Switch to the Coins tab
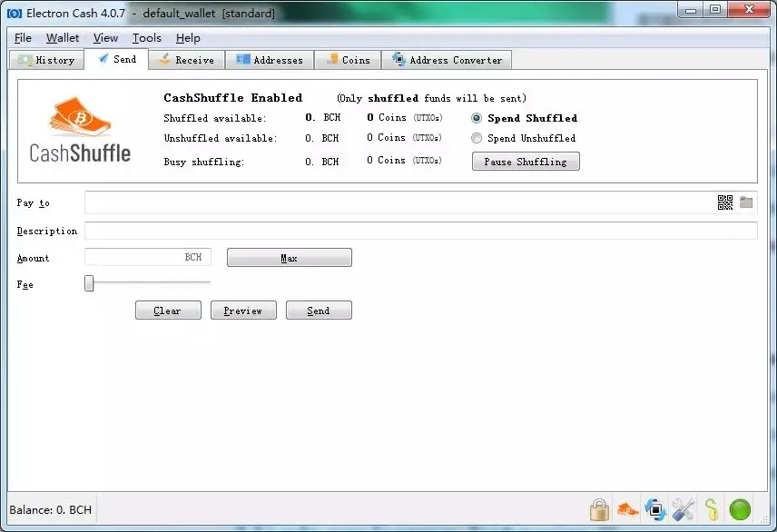This screenshot has height=532, width=777. click(348, 60)
